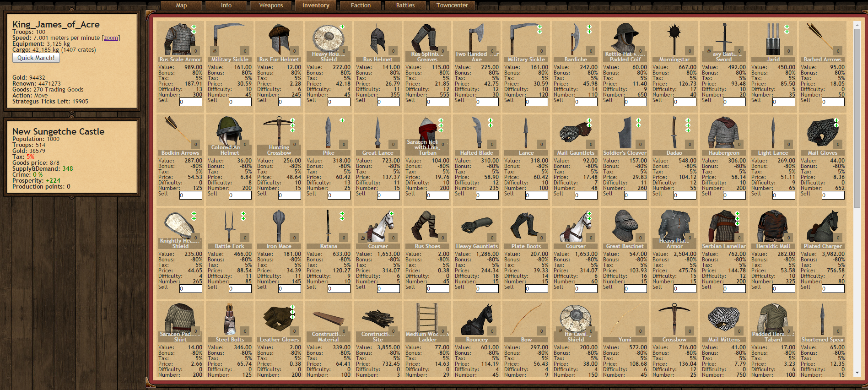Open the Weapons tab

click(271, 5)
